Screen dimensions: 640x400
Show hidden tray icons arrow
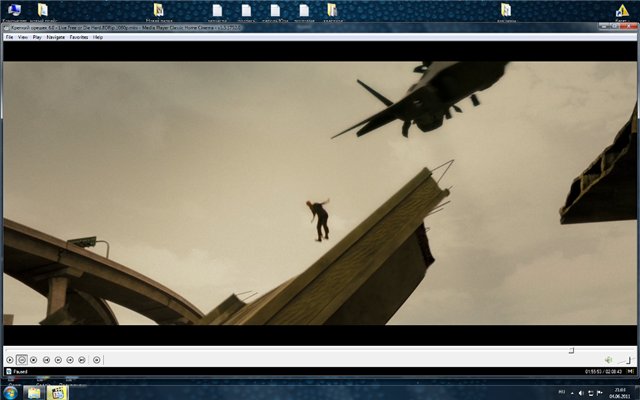pyautogui.click(x=572, y=393)
